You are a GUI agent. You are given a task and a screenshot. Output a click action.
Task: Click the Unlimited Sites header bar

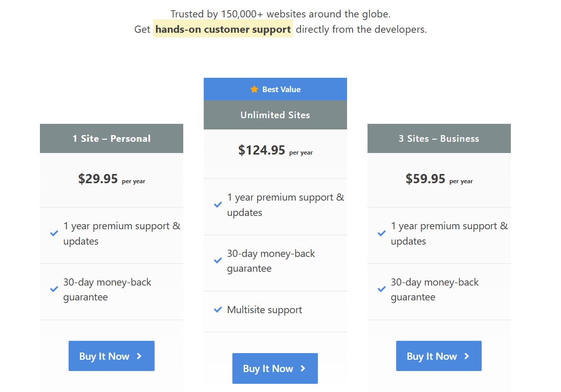[x=275, y=115]
